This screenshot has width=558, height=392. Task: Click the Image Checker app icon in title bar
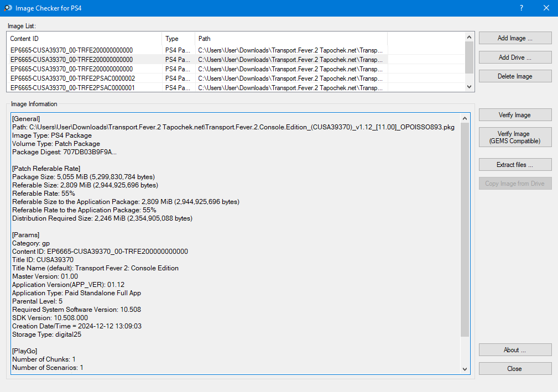point(8,8)
